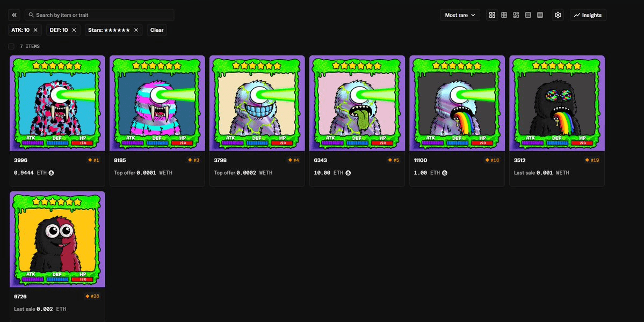Image resolution: width=644 pixels, height=322 pixels.
Task: Switch to dense table view icon
Action: 540,15
